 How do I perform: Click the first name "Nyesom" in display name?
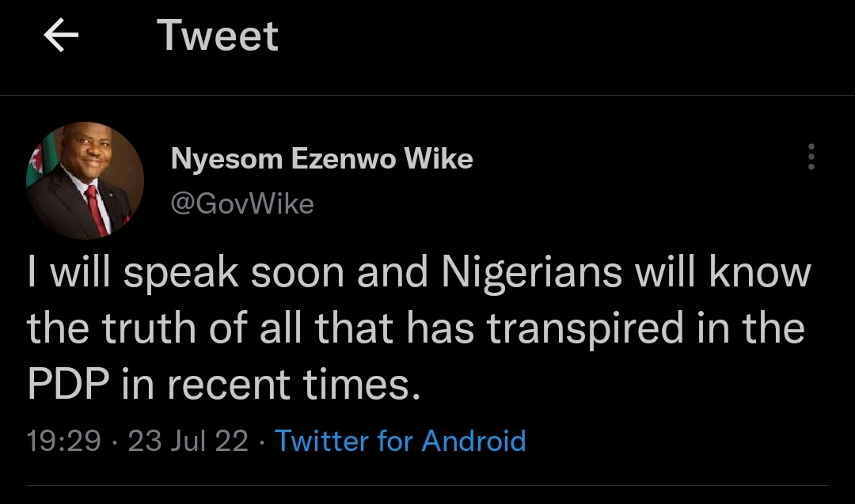coord(226,159)
